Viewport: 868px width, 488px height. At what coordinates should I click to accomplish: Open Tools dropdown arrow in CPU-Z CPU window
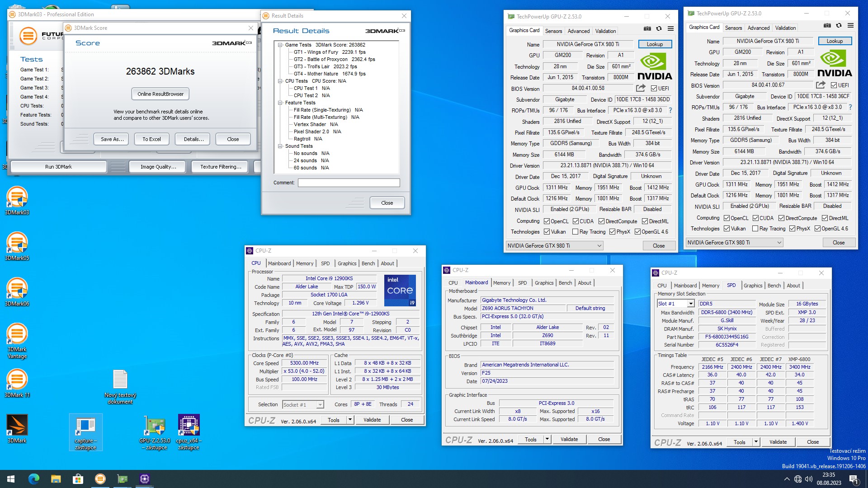point(350,420)
